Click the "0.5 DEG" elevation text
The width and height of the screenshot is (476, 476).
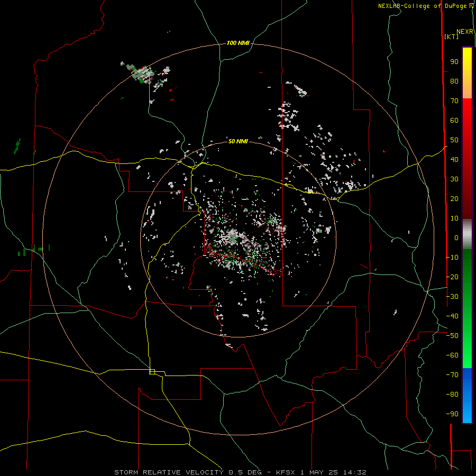[x=245, y=472]
